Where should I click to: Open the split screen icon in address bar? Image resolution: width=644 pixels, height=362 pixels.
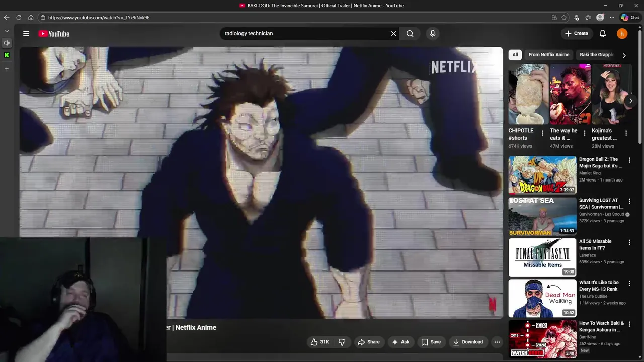[x=554, y=17]
